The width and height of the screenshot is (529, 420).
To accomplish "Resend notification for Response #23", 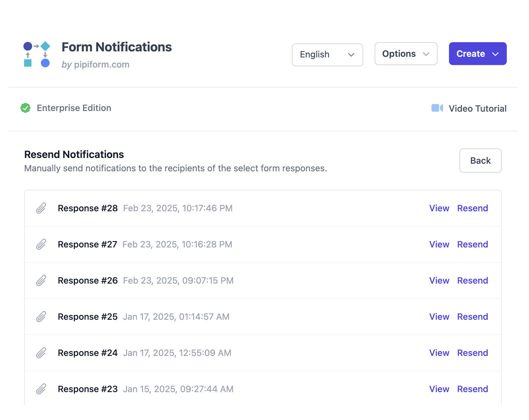I will (x=472, y=389).
